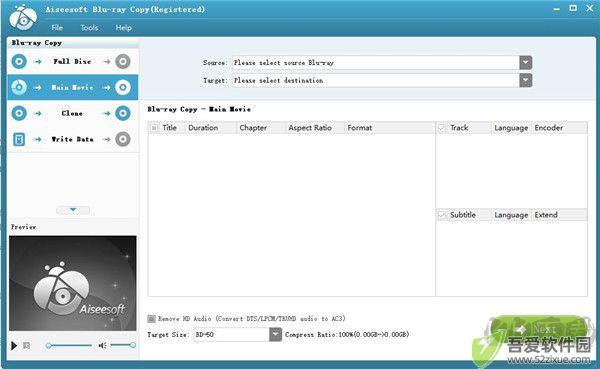Click the Aiseesoft preview thumbnail

73,283
